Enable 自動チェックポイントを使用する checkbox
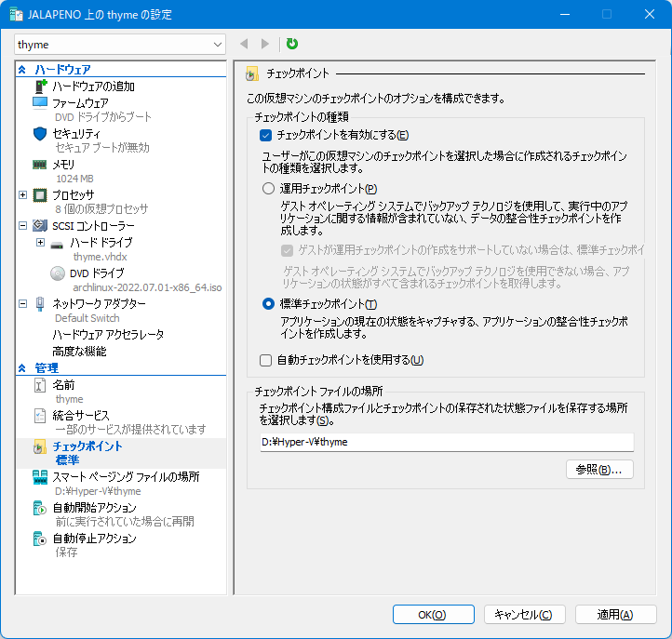Screen dimensions: 672x639 point(265,360)
